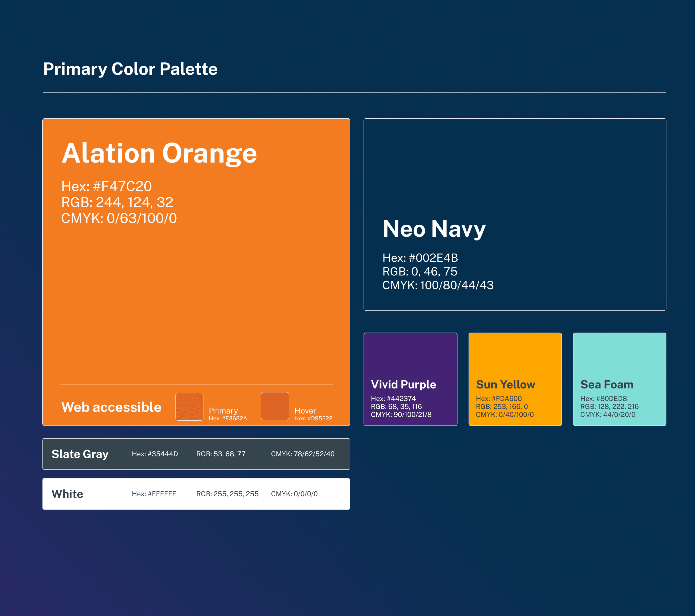Click the Slate Gray color bar name
Image resolution: width=695 pixels, height=616 pixels.
[80, 454]
